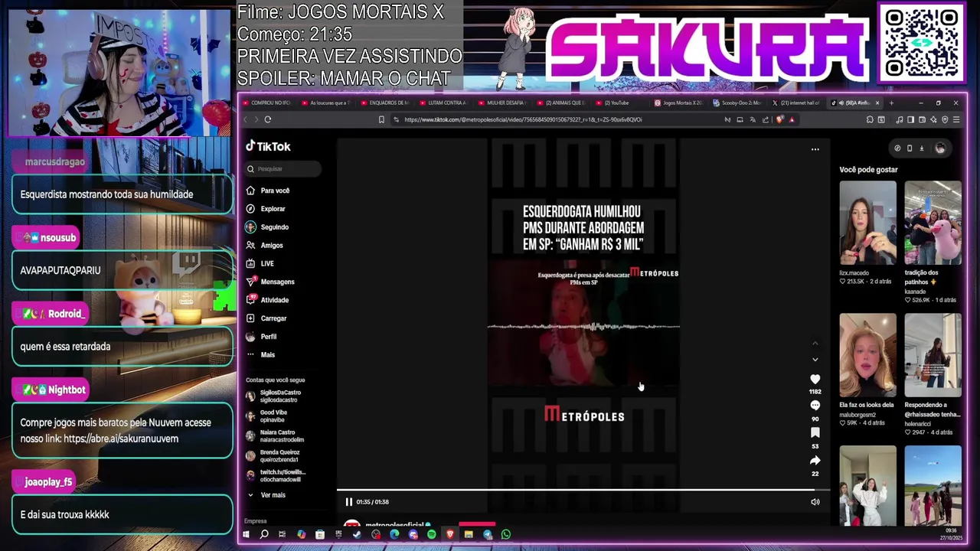
Task: Open the LIVE section
Action: pyautogui.click(x=260, y=263)
